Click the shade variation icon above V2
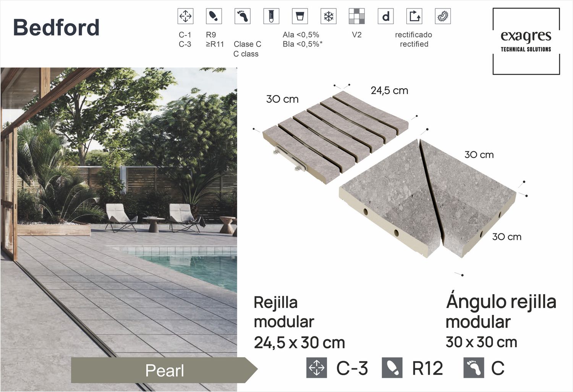 click(357, 16)
